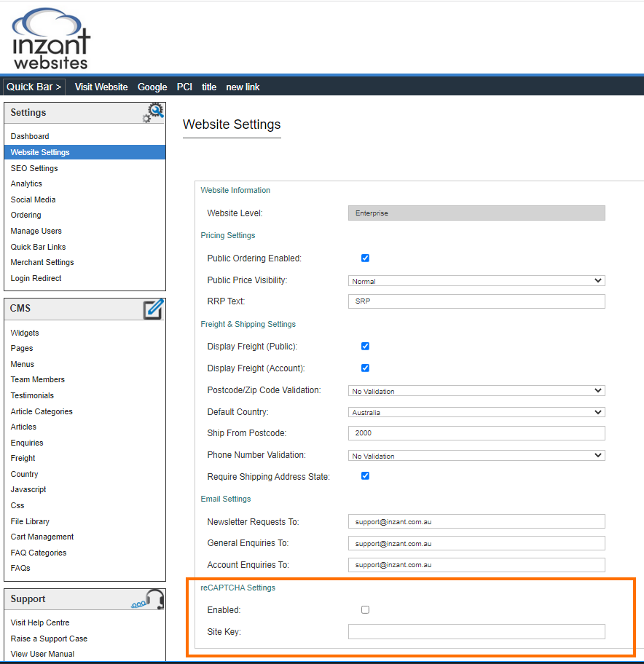This screenshot has width=644, height=664.
Task: Click the Settings gear magnifier icon
Action: (x=153, y=113)
